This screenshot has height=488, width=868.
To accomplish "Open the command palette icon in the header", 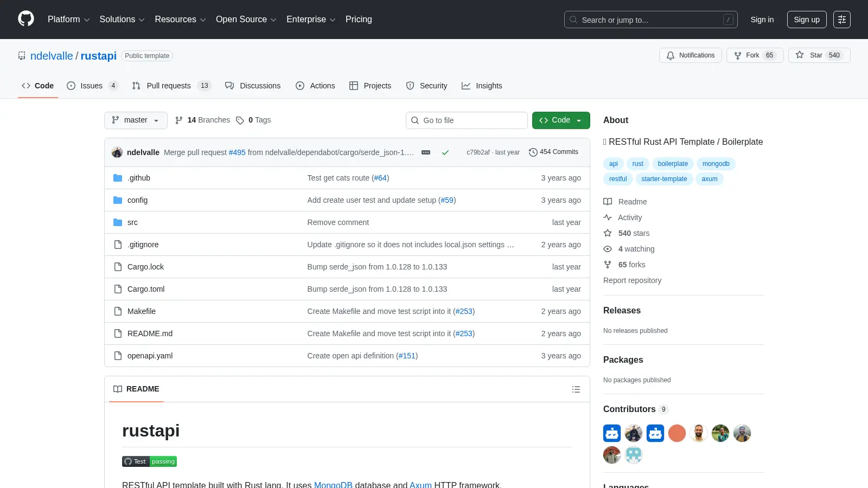I will [842, 20].
